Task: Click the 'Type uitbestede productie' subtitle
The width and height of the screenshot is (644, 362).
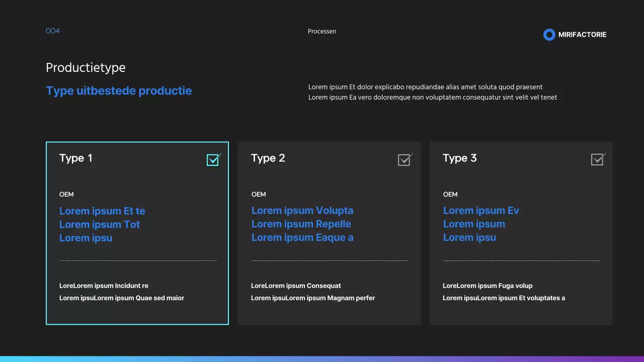Action: (x=119, y=91)
